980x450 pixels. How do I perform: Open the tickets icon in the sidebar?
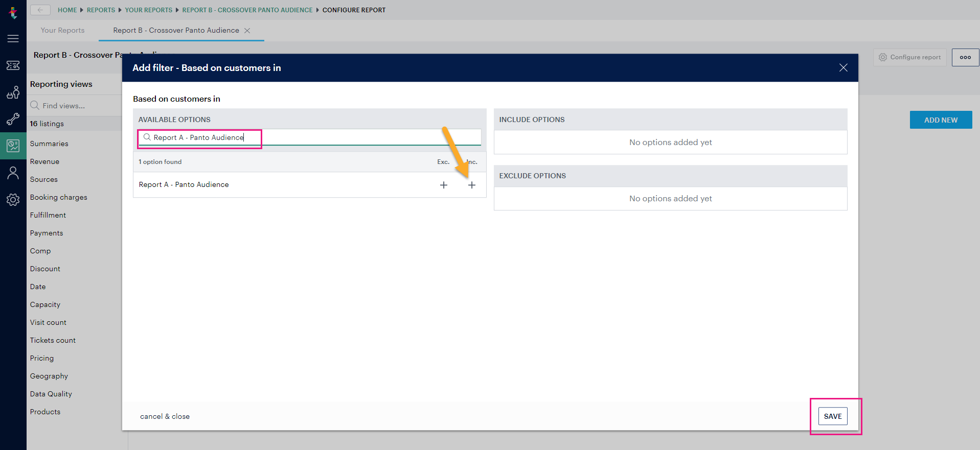(x=13, y=65)
